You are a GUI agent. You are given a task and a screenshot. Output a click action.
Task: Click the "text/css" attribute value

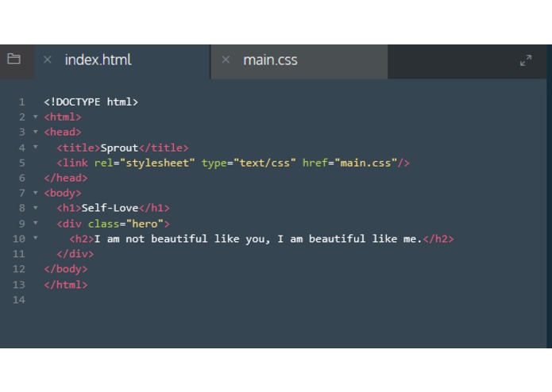pos(264,163)
